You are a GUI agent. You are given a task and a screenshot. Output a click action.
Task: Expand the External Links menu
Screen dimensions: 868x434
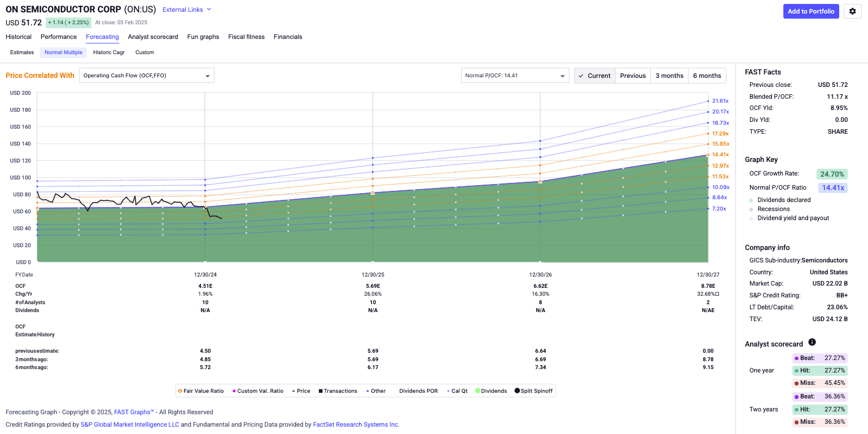(187, 10)
